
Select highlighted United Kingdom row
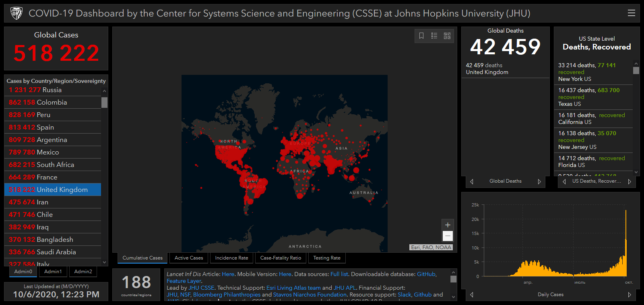(x=53, y=190)
